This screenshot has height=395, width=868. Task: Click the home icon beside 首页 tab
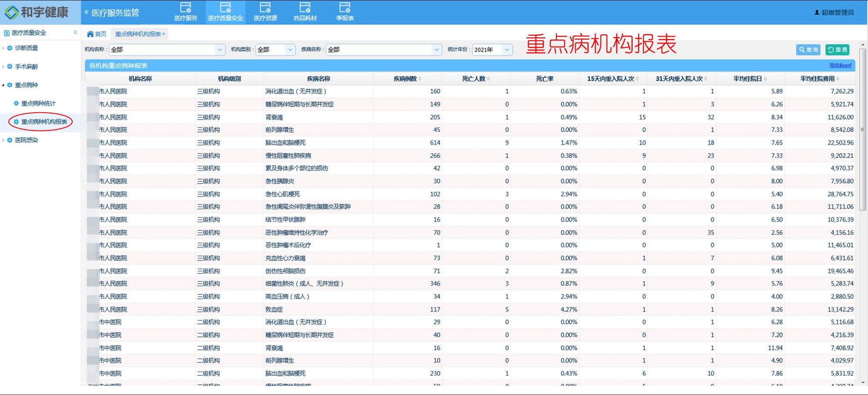(90, 33)
